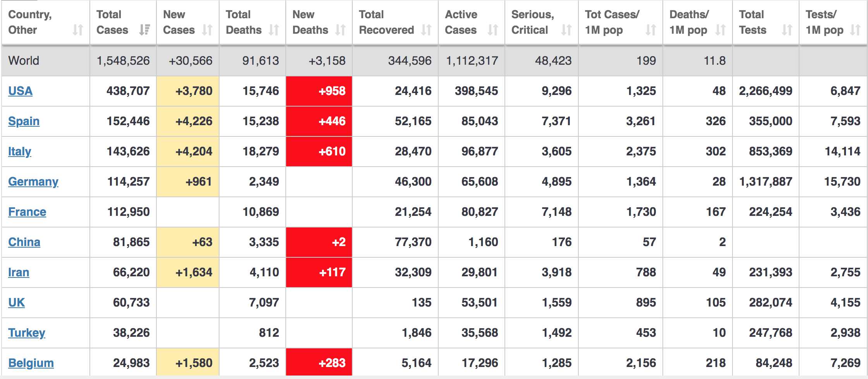The width and height of the screenshot is (868, 379).
Task: Select China total recovered 77,370
Action: click(x=413, y=242)
